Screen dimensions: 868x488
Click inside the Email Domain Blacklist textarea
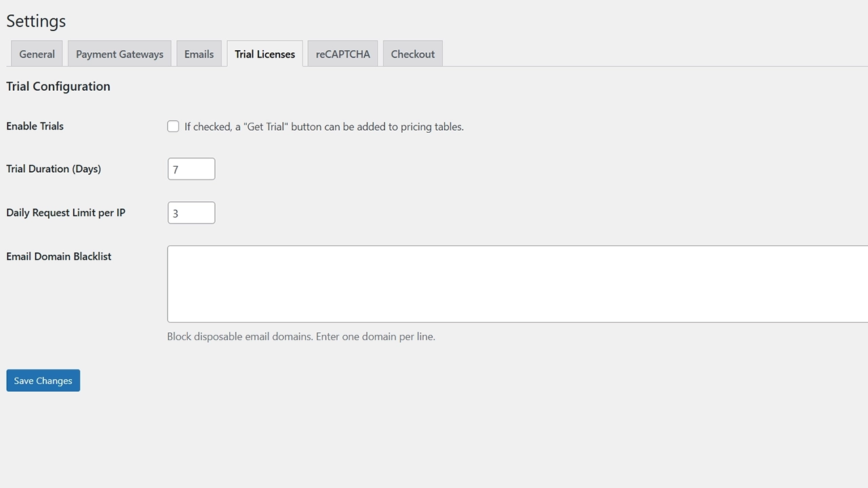tap(517, 284)
